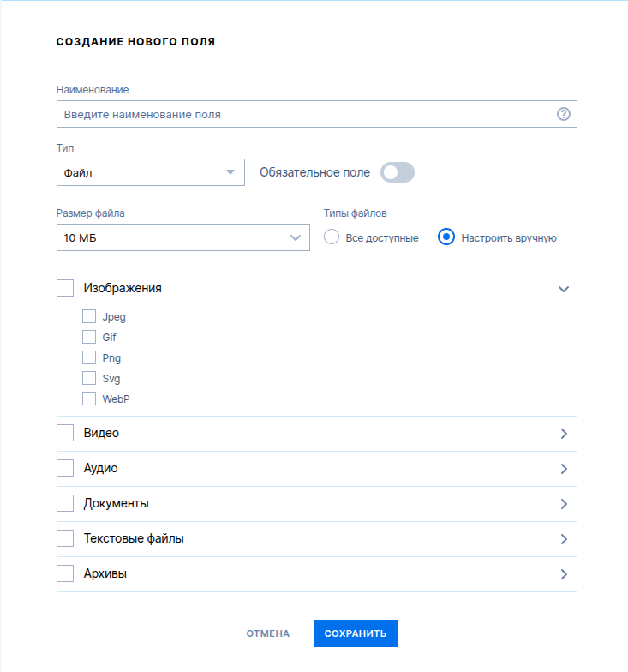Image resolution: width=628 pixels, height=672 pixels.
Task: Select the Настроить вручную radio option
Action: tap(446, 237)
